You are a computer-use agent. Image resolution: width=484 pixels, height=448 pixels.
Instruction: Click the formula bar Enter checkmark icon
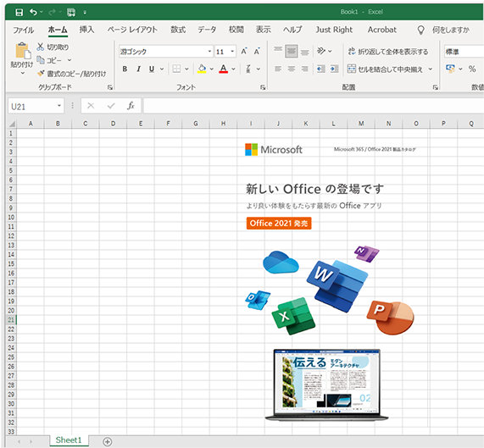click(111, 106)
